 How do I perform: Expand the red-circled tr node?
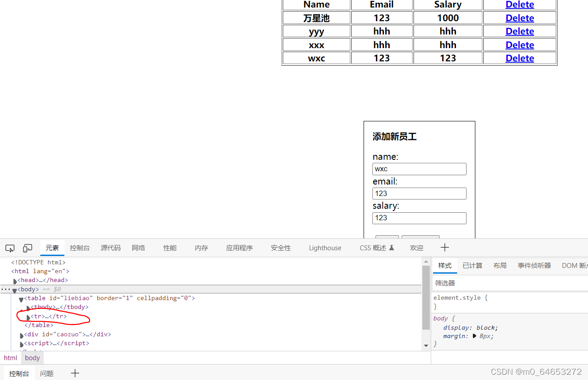tap(28, 316)
